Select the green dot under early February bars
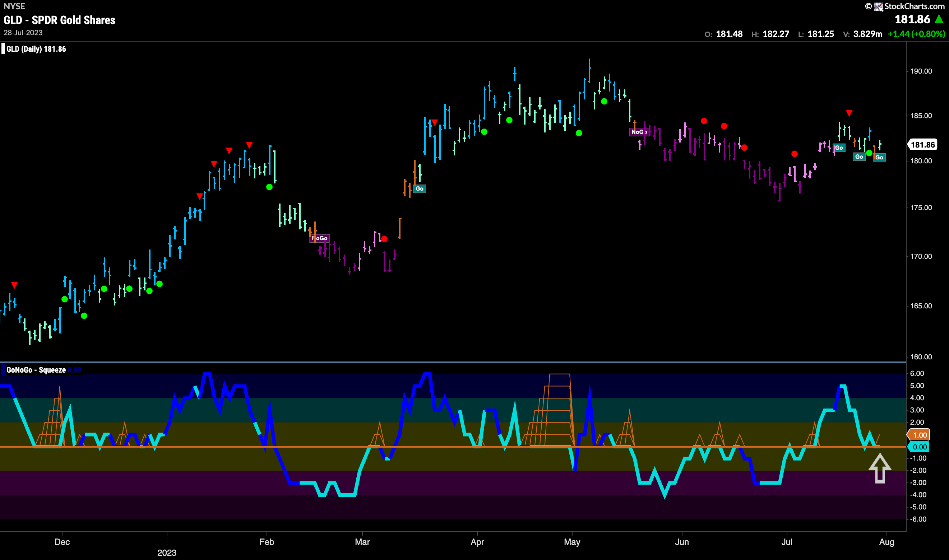Viewport: 949px width, 560px height. (x=269, y=187)
